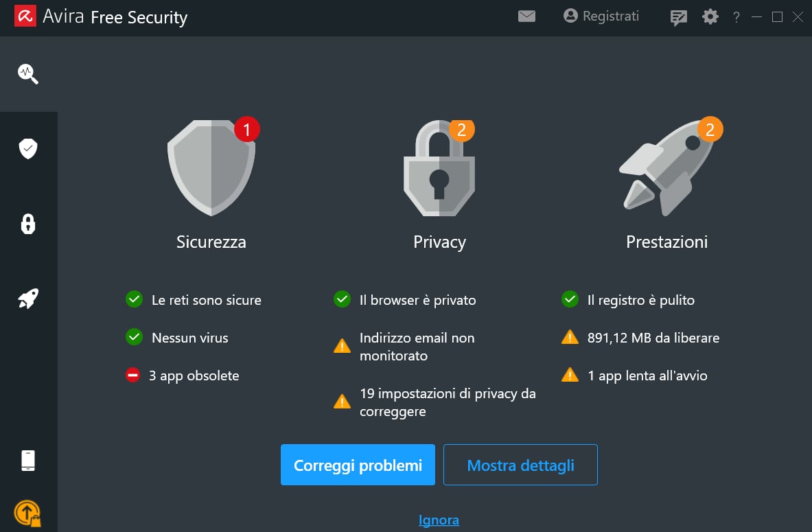Click the warning for 19 impostazioni di privacy
Viewport: 812px width, 532px height.
[439, 402]
